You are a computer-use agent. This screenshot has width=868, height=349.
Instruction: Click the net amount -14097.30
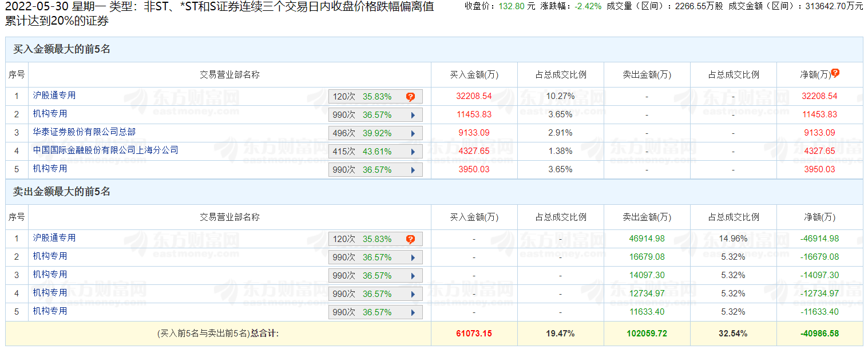point(819,275)
